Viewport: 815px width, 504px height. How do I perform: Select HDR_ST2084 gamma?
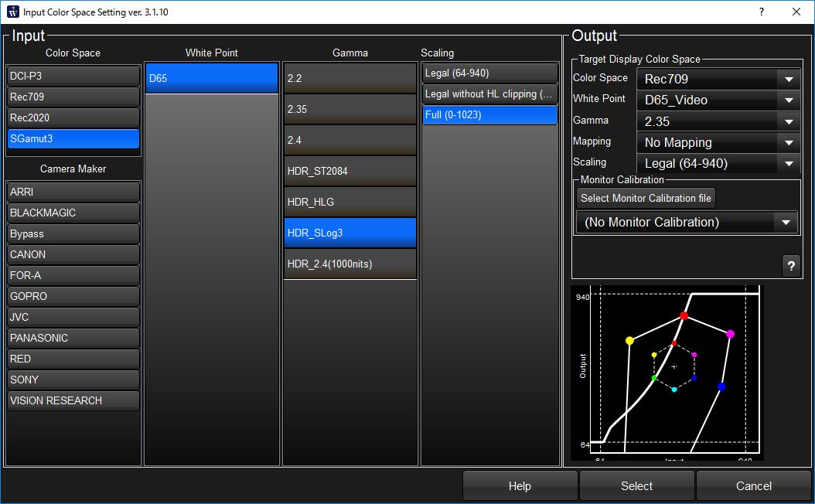(350, 171)
